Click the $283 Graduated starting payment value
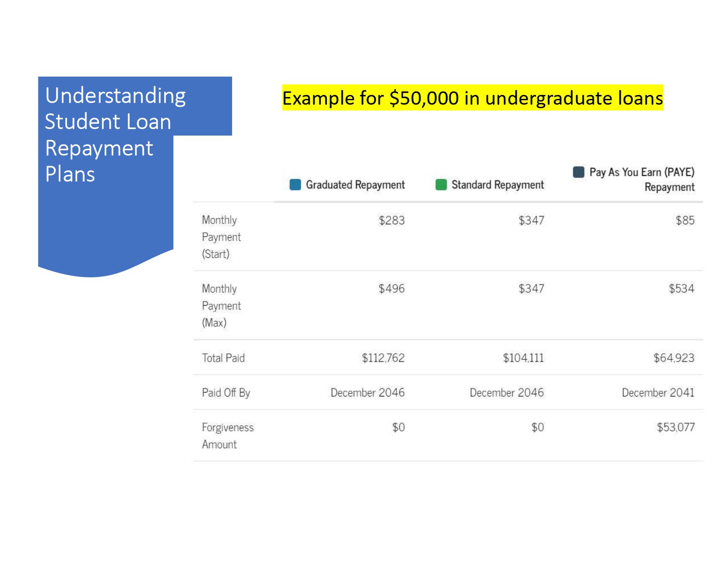The width and height of the screenshot is (728, 563). tap(391, 220)
